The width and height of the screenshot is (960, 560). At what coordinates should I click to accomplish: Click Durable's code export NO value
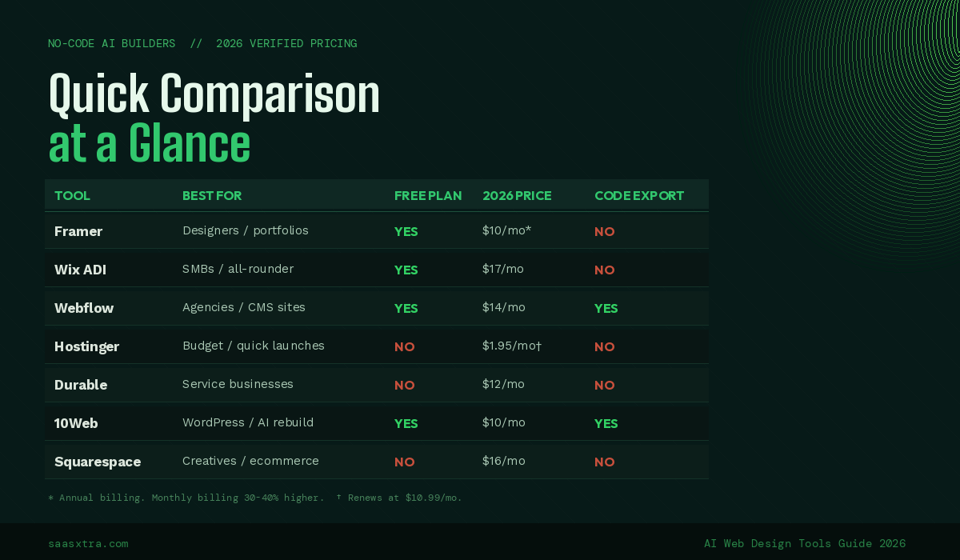pyautogui.click(x=605, y=386)
